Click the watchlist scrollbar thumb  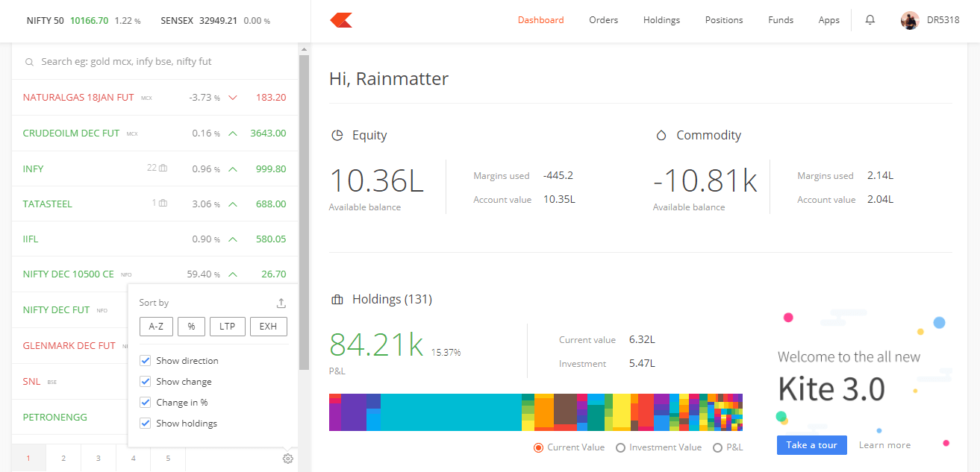(x=304, y=213)
